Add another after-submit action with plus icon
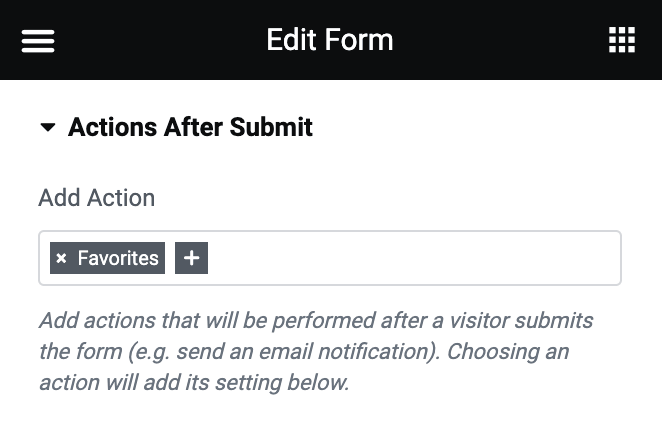The image size is (662, 422). pos(191,258)
